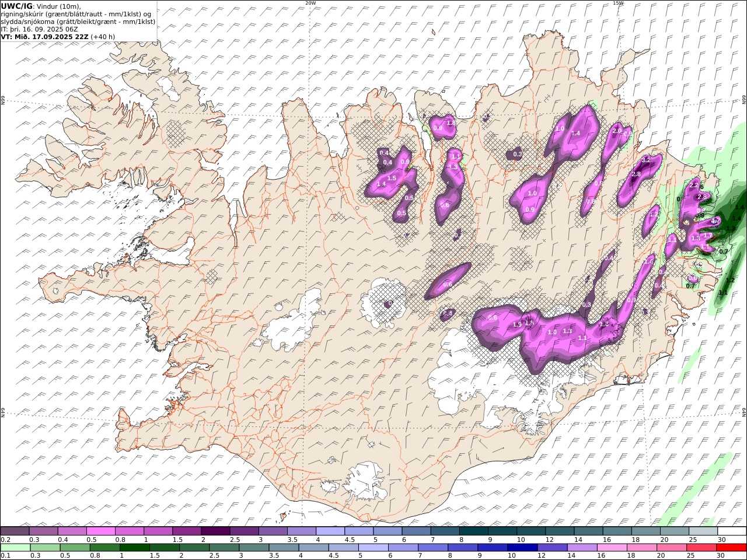Click lower legend swatch starting at 6

click(403, 548)
